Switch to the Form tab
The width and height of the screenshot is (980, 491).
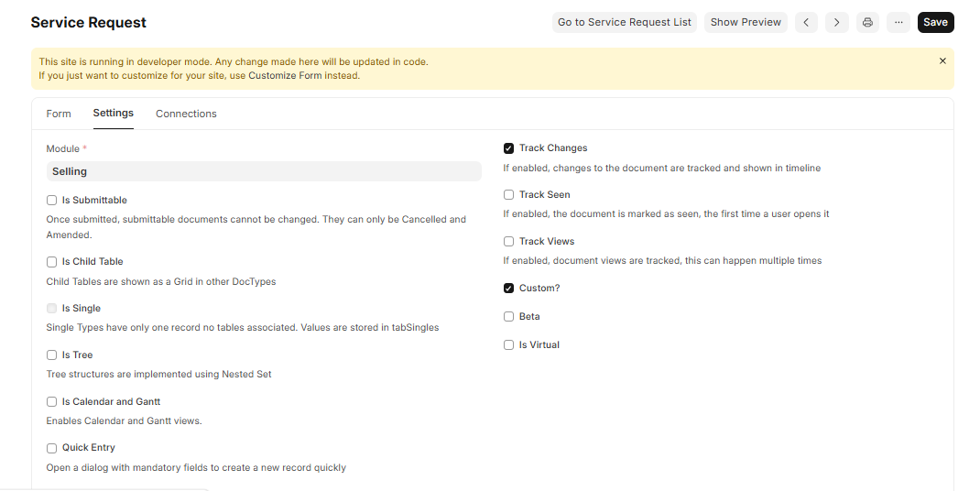(59, 114)
